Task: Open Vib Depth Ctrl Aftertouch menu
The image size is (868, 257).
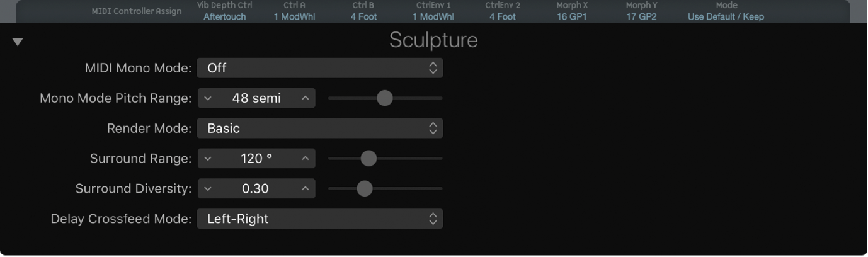Action: (x=224, y=17)
